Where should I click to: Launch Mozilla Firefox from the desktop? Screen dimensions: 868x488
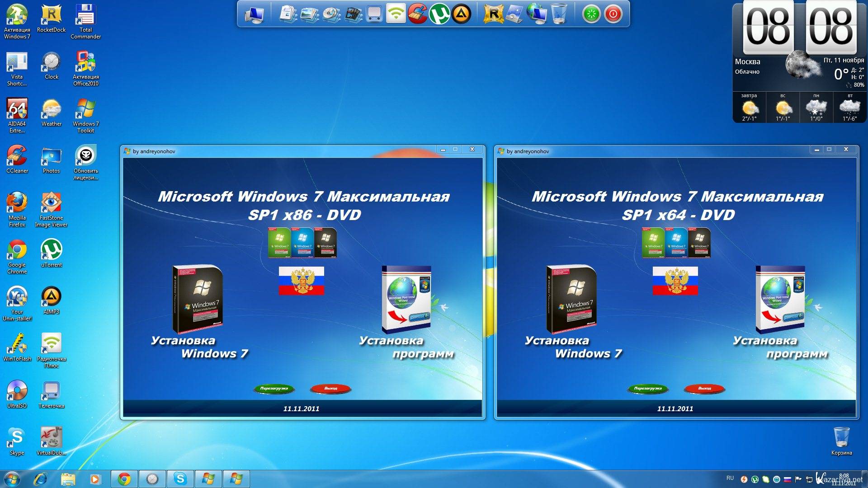pyautogui.click(x=17, y=210)
